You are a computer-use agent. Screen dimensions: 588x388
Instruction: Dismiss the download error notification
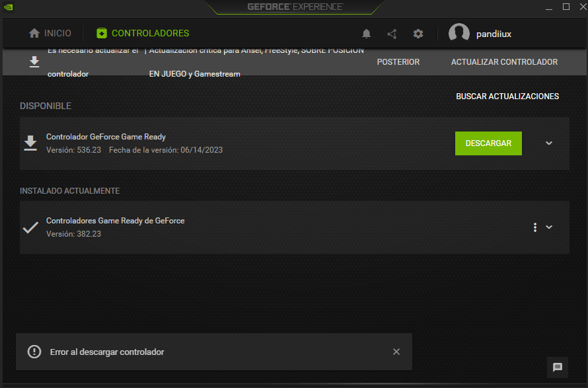click(396, 352)
